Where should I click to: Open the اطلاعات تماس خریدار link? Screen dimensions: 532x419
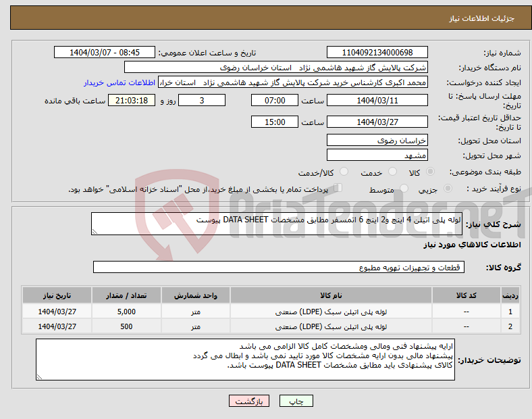(x=119, y=82)
